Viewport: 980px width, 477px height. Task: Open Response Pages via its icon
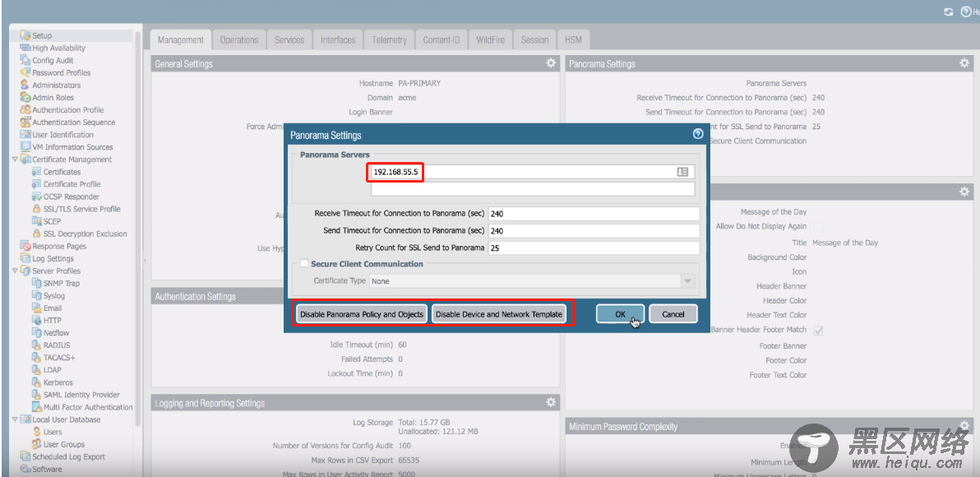click(x=25, y=247)
